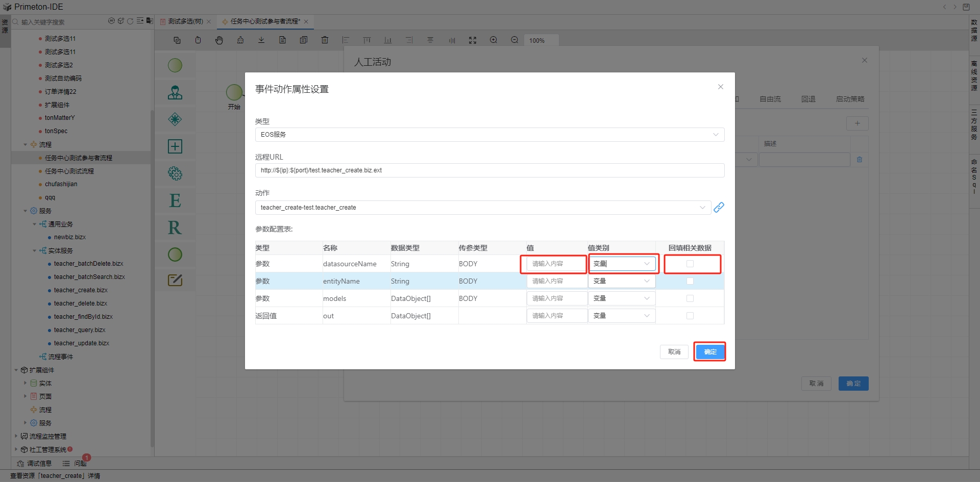Check 回填相关数据 for datasourceName row

coord(690,264)
